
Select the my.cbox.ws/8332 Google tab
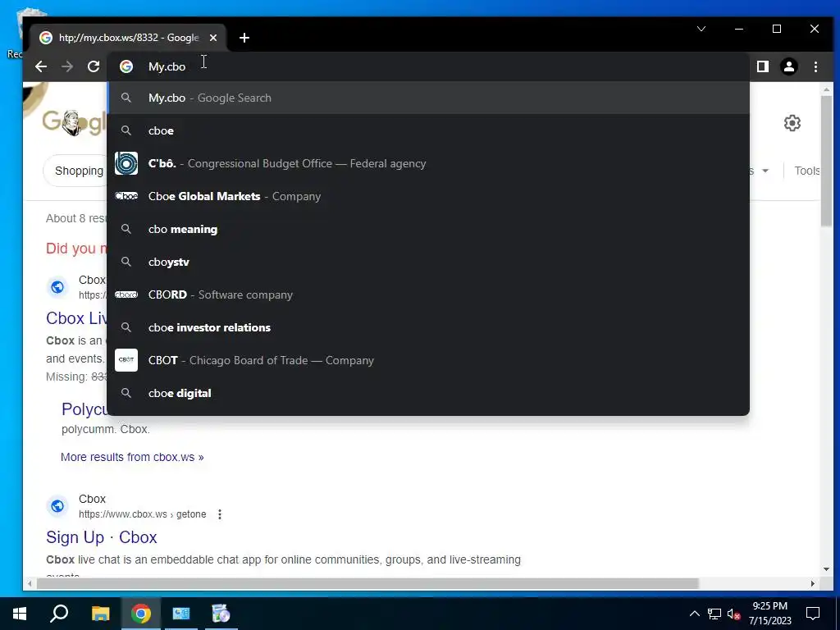coord(129,38)
